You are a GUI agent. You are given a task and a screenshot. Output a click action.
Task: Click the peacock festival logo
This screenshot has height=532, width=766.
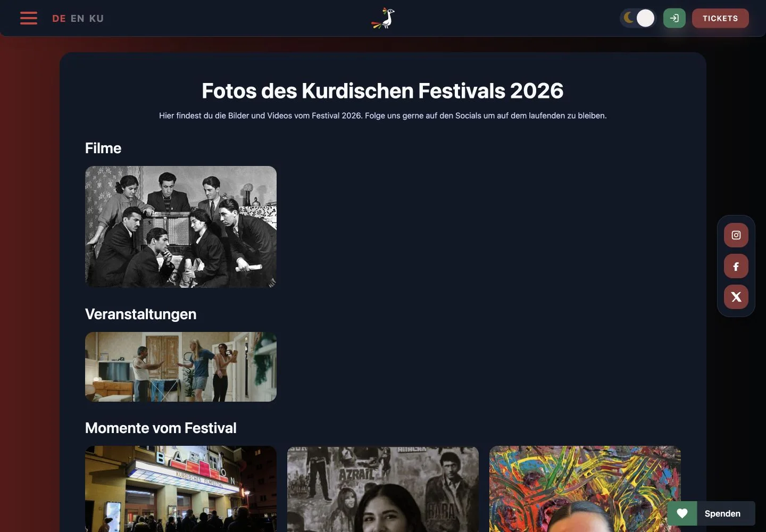383,18
